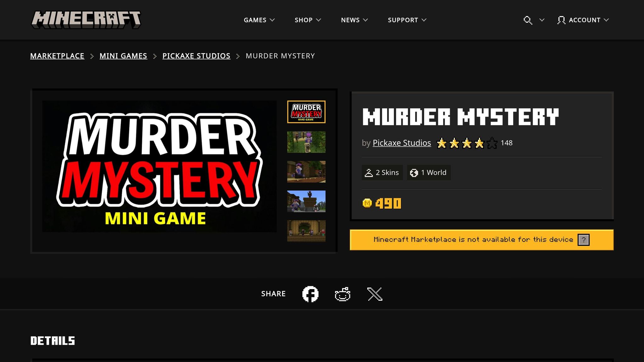This screenshot has height=362, width=644.
Task: Share on Reddit
Action: tap(342, 294)
